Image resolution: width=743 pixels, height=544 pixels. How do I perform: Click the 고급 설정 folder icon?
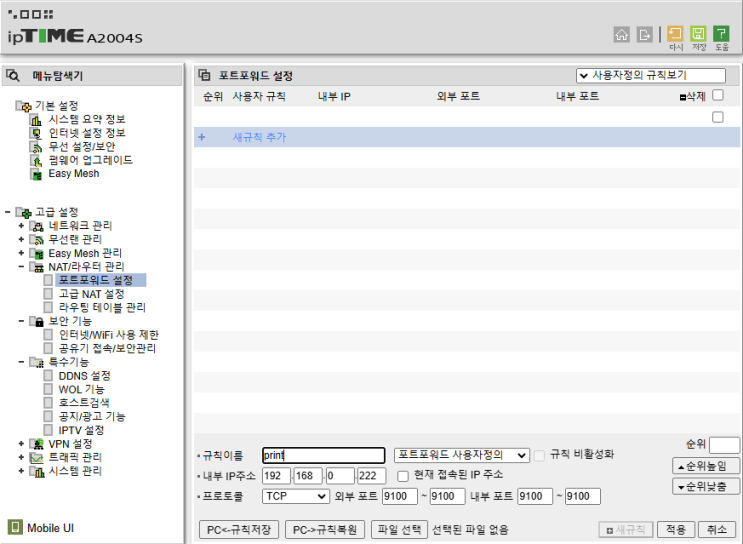(23, 212)
